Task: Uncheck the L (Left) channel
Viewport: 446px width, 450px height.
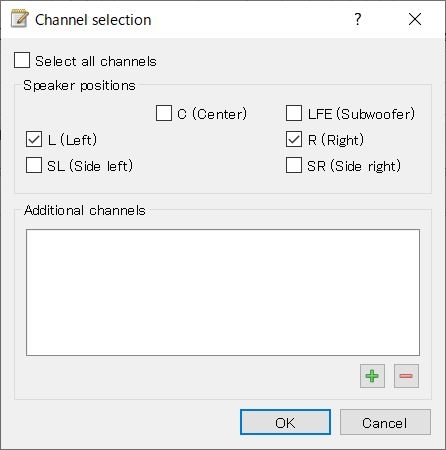Action: 34,139
